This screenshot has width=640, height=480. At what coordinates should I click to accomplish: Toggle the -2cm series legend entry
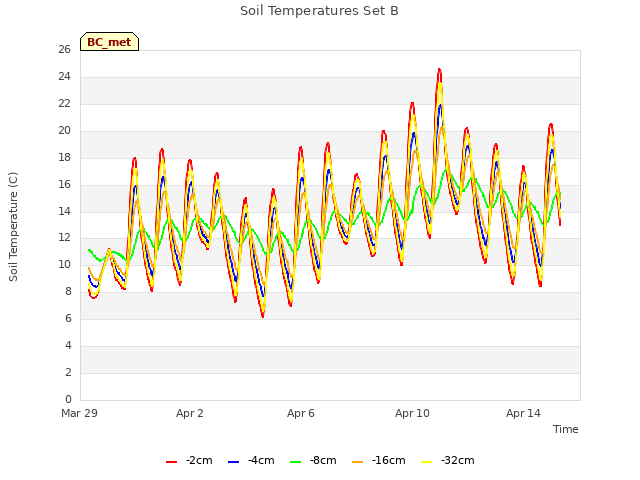tap(189, 460)
